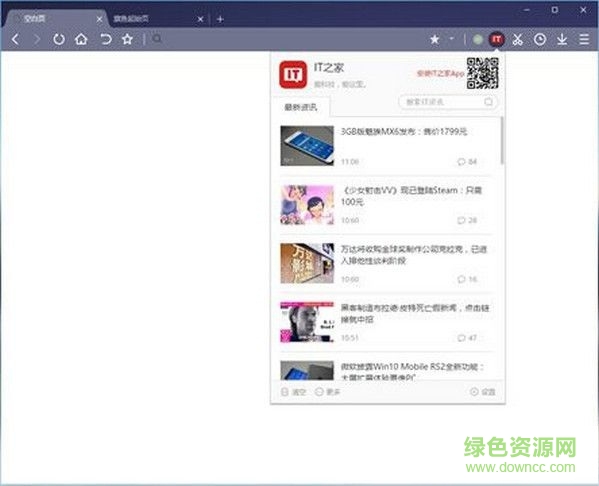Open the clock history icon
Image resolution: width=599 pixels, height=486 pixels.
click(540, 39)
